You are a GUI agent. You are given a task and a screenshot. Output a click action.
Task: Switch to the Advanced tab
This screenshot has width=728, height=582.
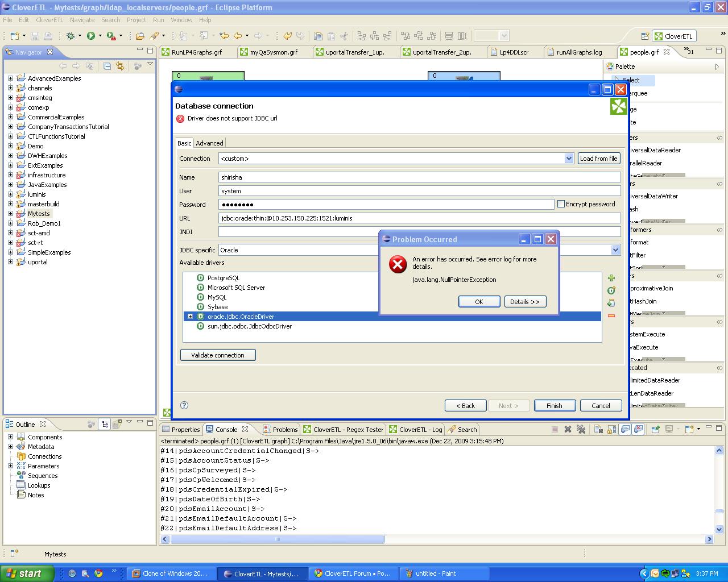point(209,143)
